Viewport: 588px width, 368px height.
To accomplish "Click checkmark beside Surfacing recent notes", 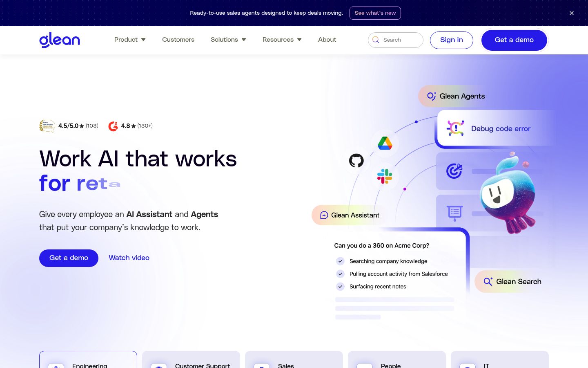I will click(x=340, y=287).
